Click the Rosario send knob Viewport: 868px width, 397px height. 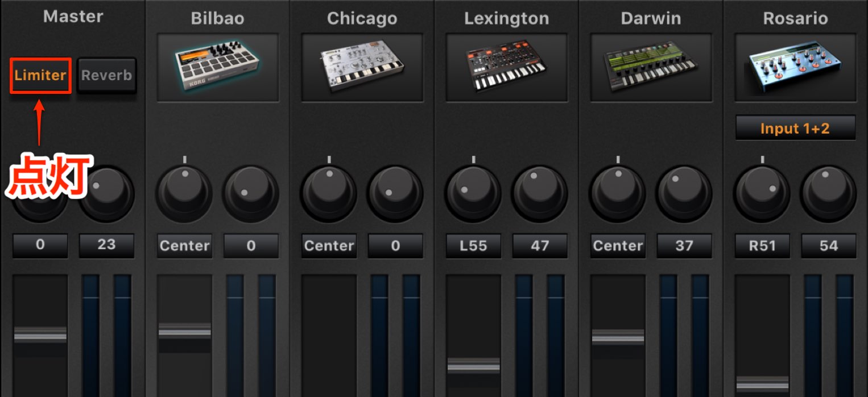tap(829, 193)
